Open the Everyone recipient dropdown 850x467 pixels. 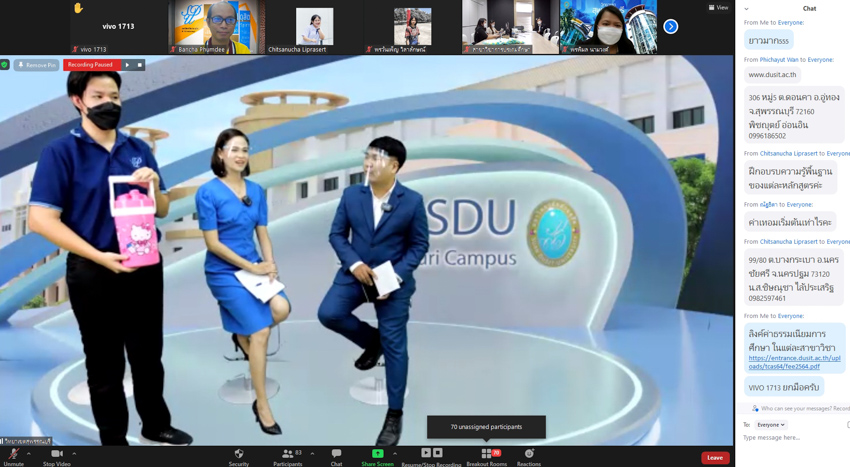[771, 425]
